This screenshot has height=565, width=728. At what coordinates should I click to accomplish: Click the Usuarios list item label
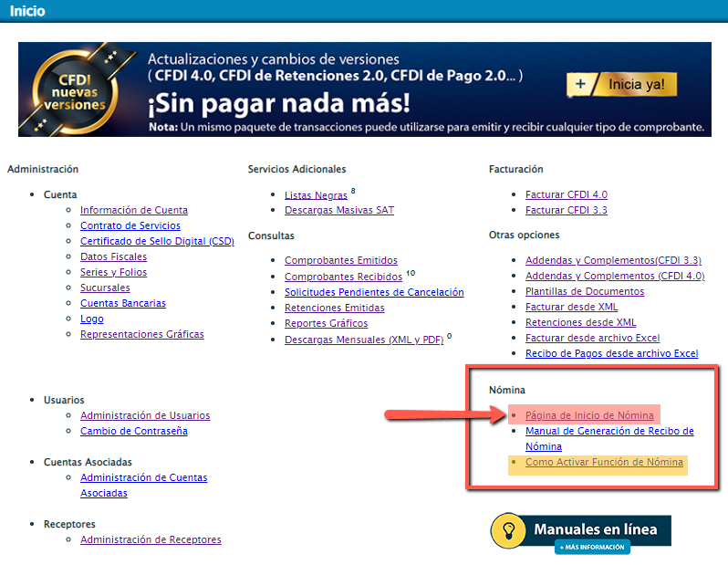click(x=64, y=400)
